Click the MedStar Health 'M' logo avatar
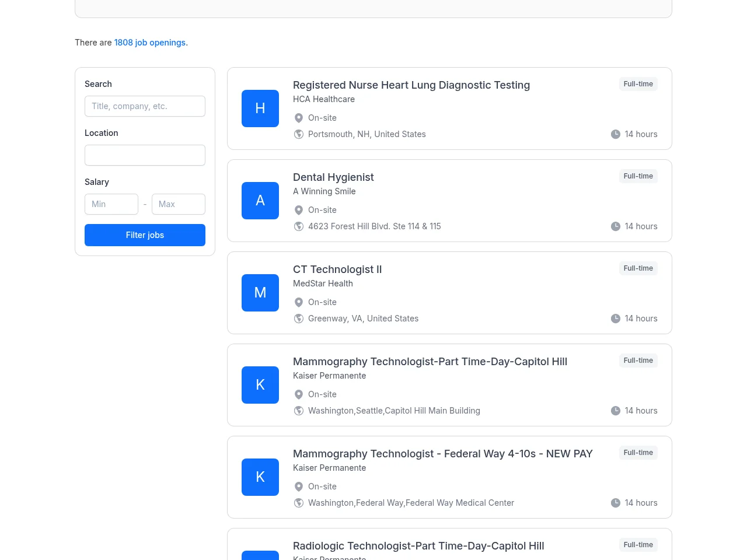This screenshot has height=560, width=747. click(260, 293)
